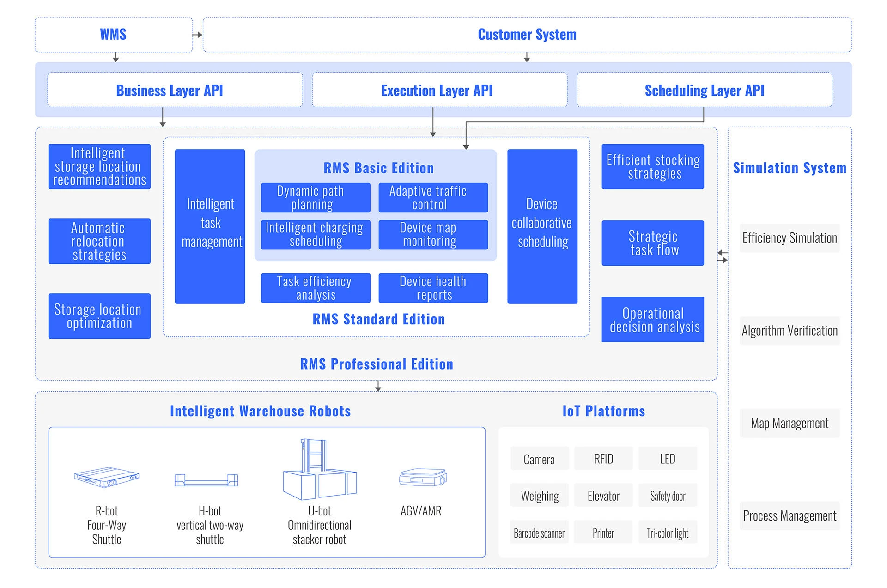Toggle Intelligent charging scheduling
887x588 pixels.
click(x=315, y=235)
